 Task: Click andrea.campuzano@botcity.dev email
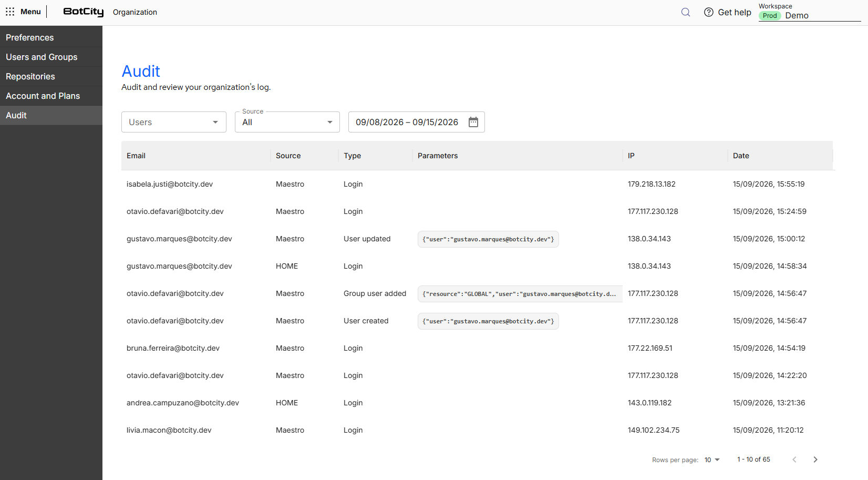tap(183, 403)
